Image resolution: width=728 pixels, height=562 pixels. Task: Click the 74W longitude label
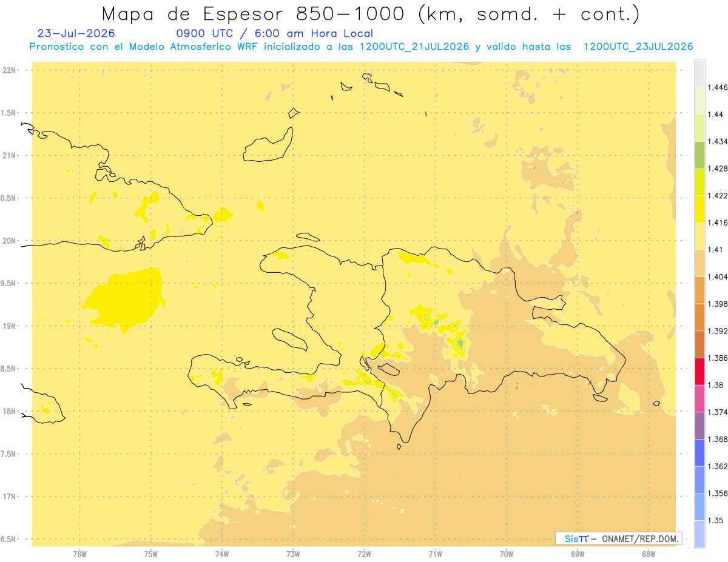222,554
